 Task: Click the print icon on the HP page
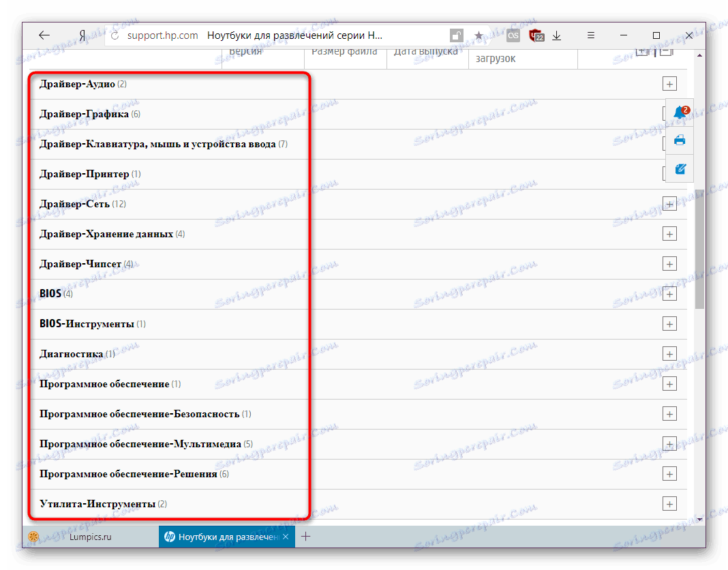[679, 140]
